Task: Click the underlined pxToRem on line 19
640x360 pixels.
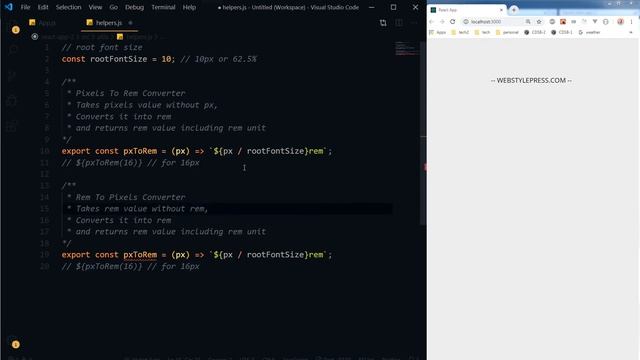Action: coord(140,255)
